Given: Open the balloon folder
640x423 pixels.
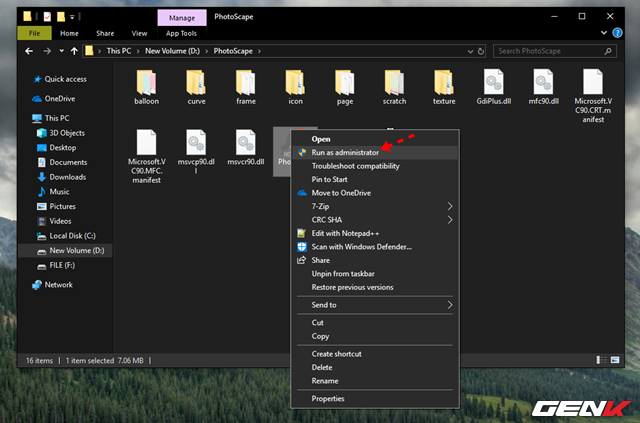Looking at the screenshot, I should pos(147,87).
